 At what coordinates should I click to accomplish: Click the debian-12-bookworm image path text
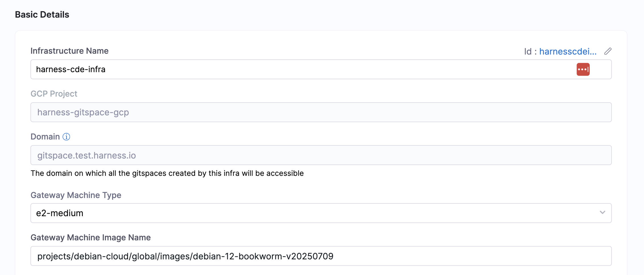185,256
